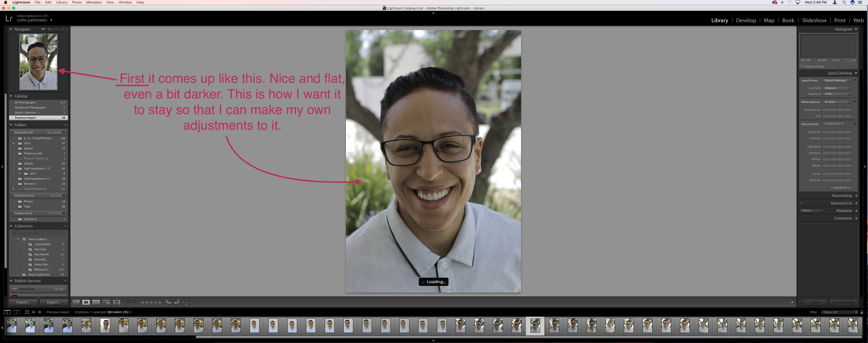Click the Import button

click(23, 302)
